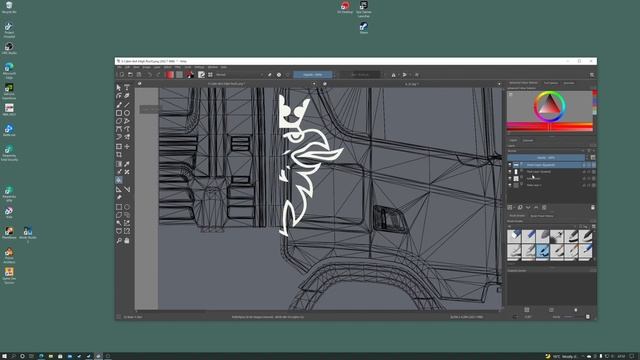Open the Filter menu
This screenshot has width=640, height=360.
[178, 67]
